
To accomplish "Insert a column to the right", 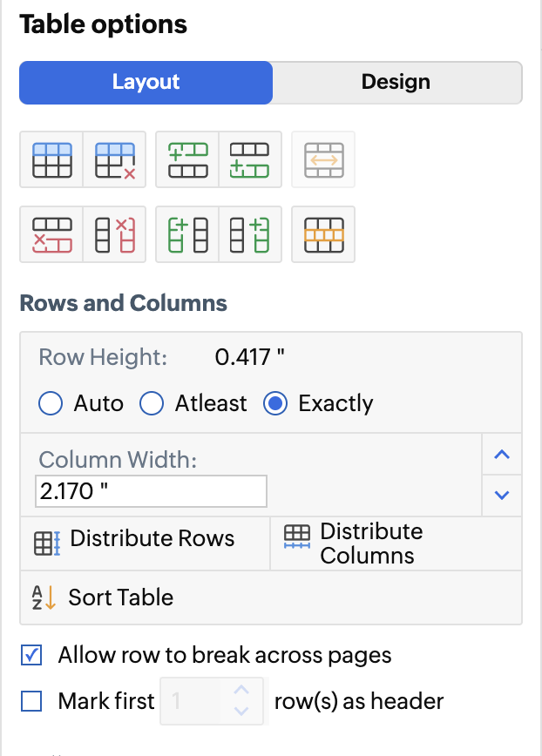I will point(249,234).
